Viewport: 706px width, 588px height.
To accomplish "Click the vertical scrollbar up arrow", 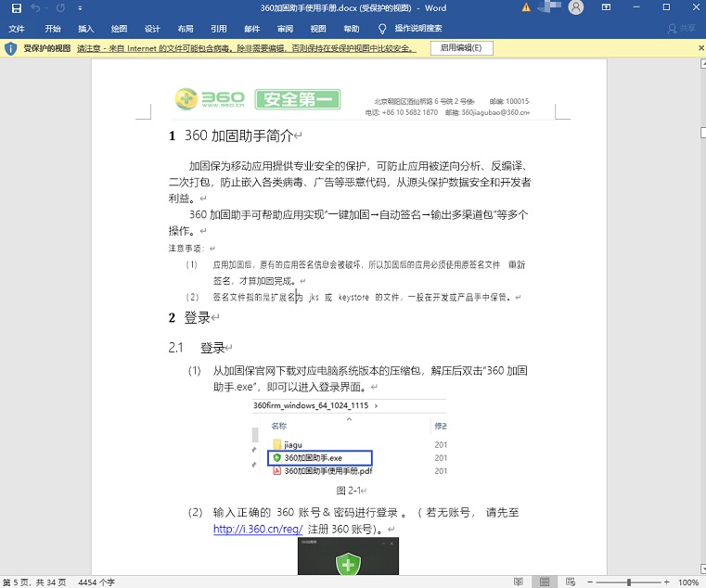I will pyautogui.click(x=703, y=64).
